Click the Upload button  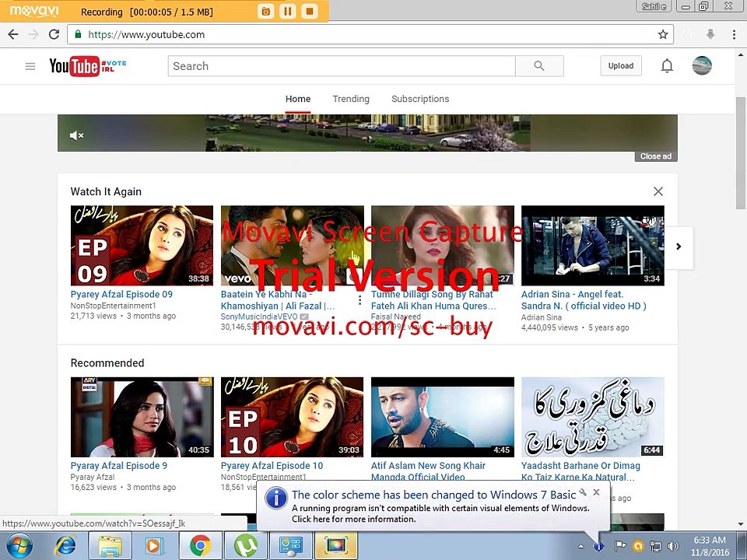(x=621, y=65)
